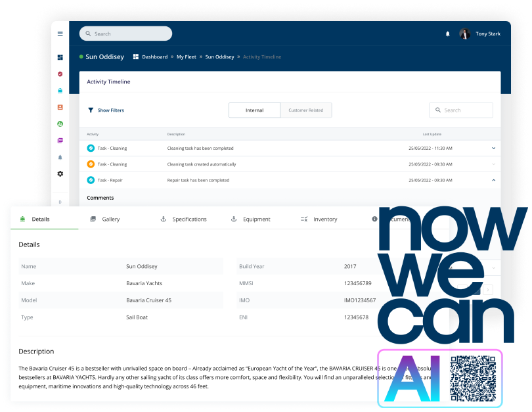Focus the search field in the top header
The image size is (532, 412).
pyautogui.click(x=126, y=34)
